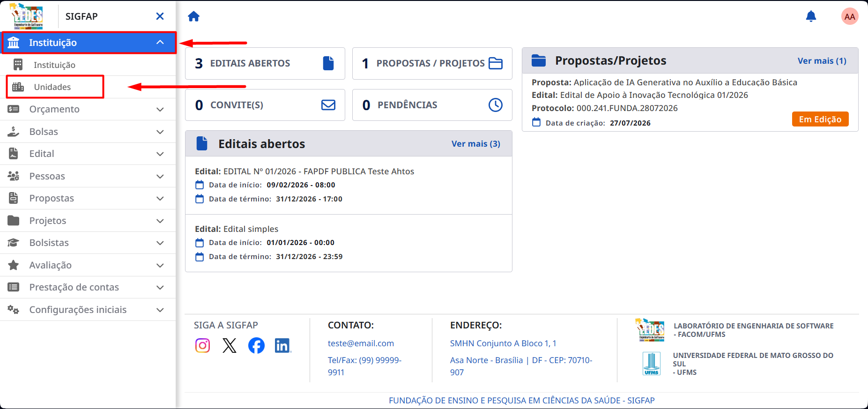The height and width of the screenshot is (409, 868).
Task: Click the document icon in Editais abertos panel header
Action: tap(202, 143)
